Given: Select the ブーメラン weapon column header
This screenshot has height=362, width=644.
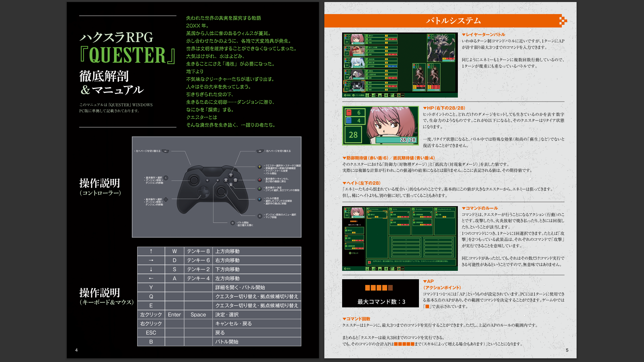Looking at the screenshot, I should point(418,209).
